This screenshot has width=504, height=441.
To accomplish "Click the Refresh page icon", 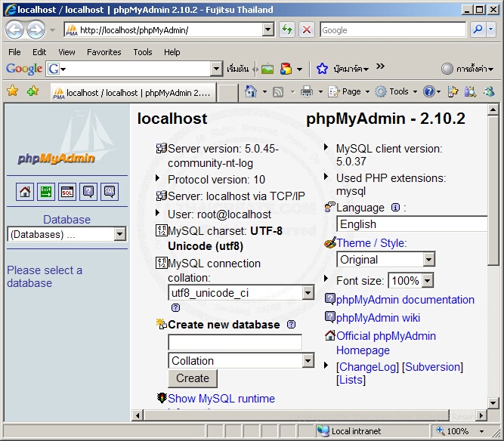I will [286, 30].
